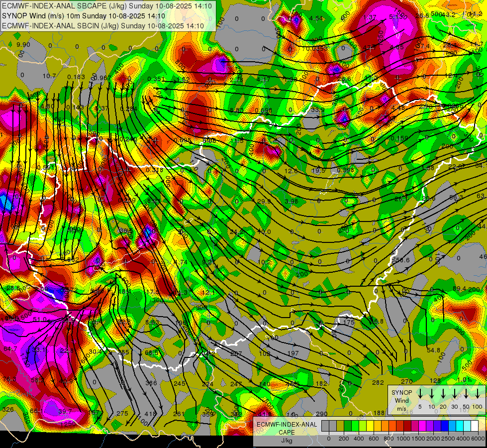Click the map value '418'
487x448 pixels.
click(151, 414)
